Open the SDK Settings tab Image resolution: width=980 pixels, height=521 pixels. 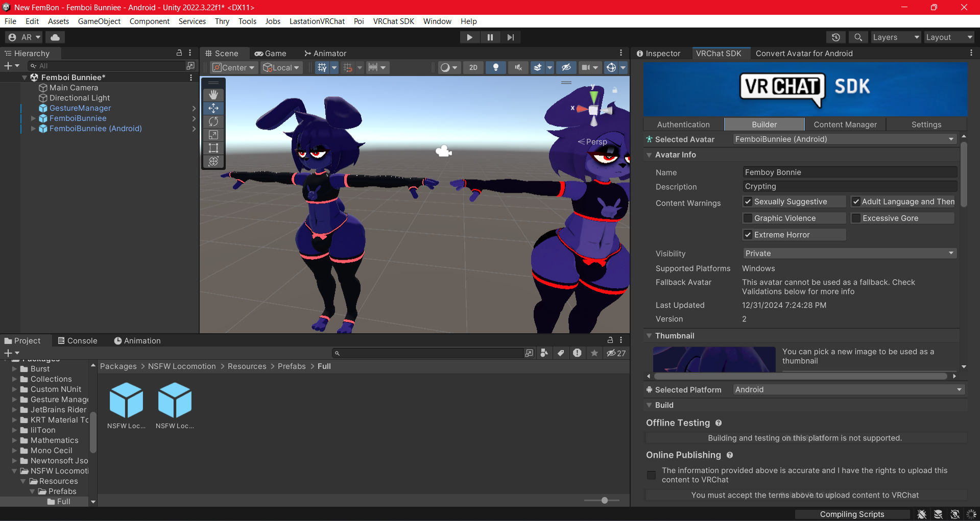926,125
